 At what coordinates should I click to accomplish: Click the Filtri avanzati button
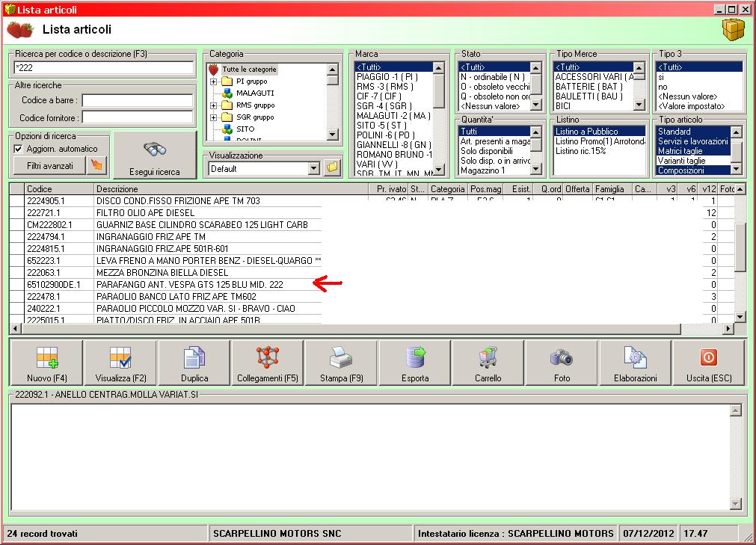49,166
